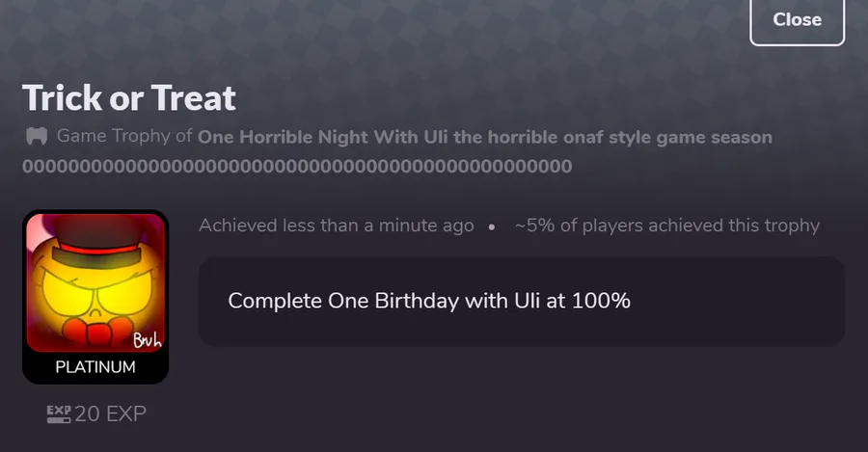Click Achieved less than a minute ago
This screenshot has width=868, height=452.
(x=336, y=226)
